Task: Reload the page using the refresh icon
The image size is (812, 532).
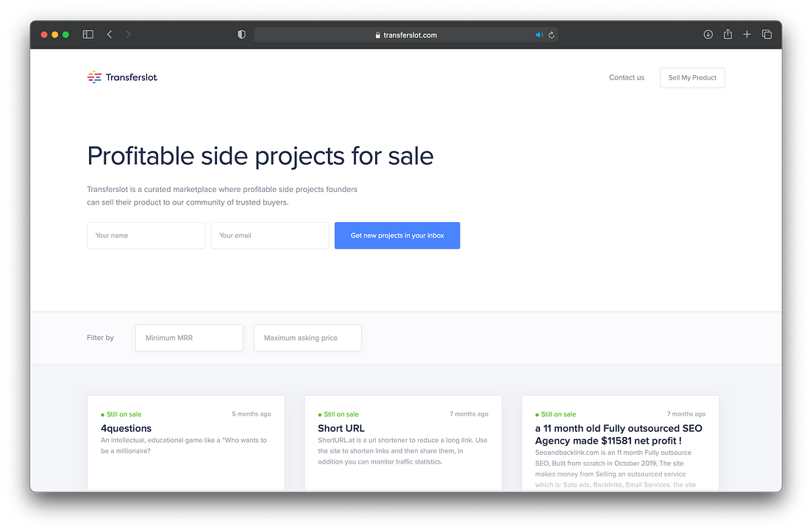Action: pyautogui.click(x=551, y=34)
